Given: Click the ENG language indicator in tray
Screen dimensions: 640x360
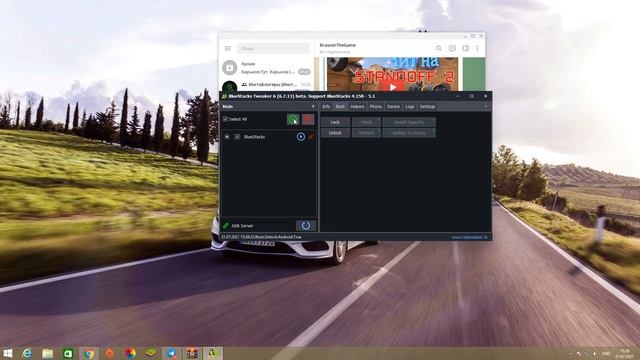Looking at the screenshot, I should point(607,353).
